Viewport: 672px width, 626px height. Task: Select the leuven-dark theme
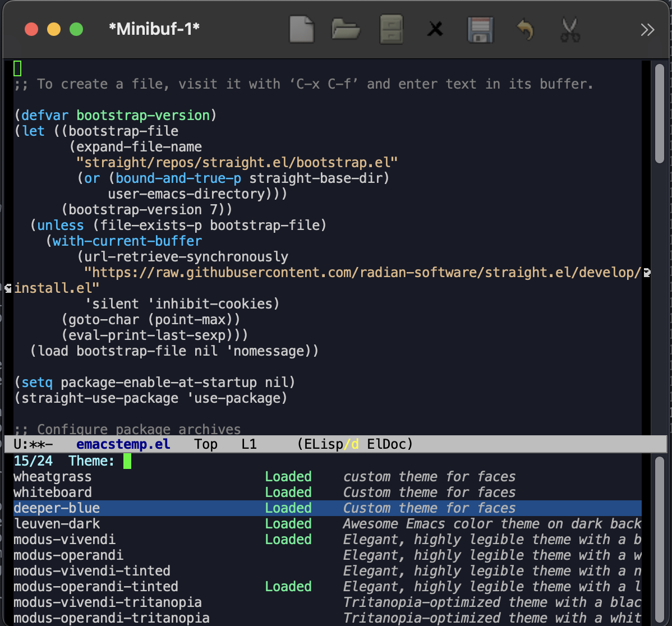[57, 523]
